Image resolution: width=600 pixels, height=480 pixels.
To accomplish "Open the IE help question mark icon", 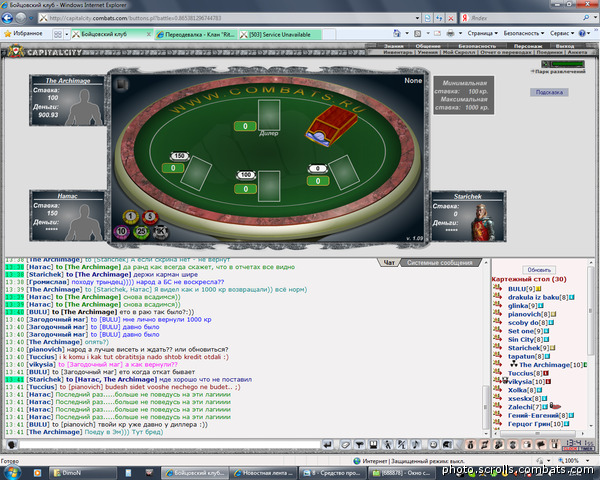I will coord(582,33).
